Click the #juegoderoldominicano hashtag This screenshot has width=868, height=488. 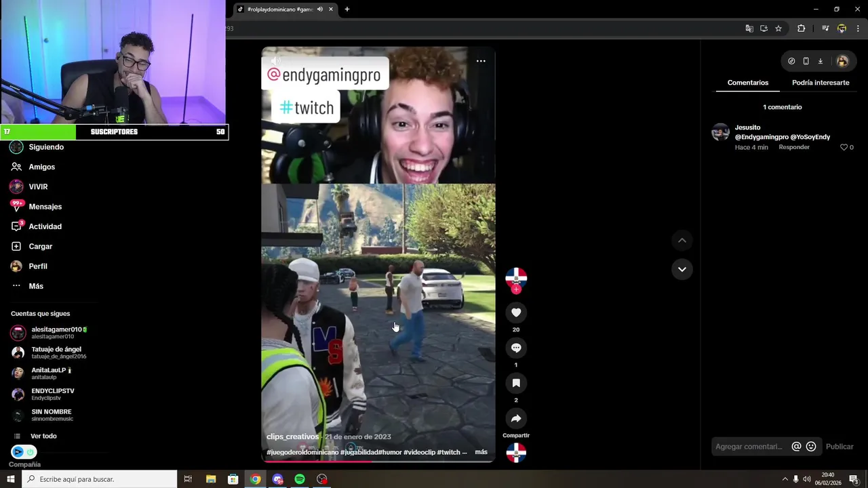302,452
